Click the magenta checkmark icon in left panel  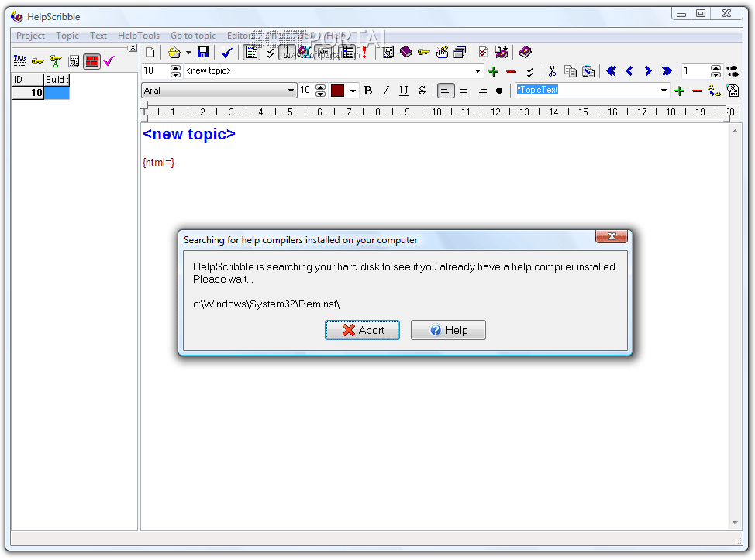[x=110, y=61]
